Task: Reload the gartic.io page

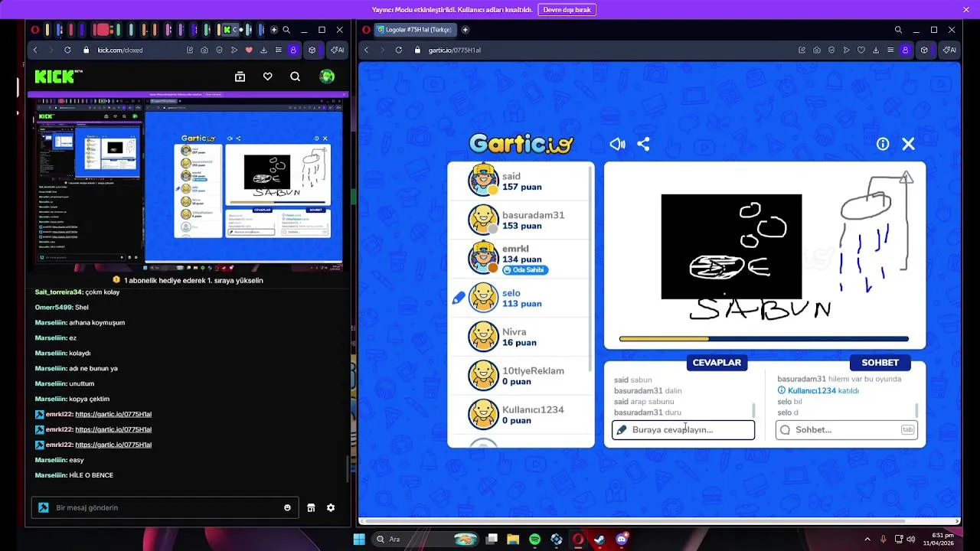Action: click(399, 50)
